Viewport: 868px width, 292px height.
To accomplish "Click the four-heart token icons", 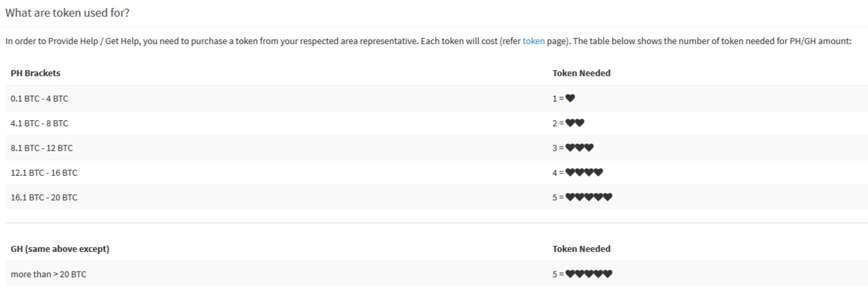I will pos(585,172).
